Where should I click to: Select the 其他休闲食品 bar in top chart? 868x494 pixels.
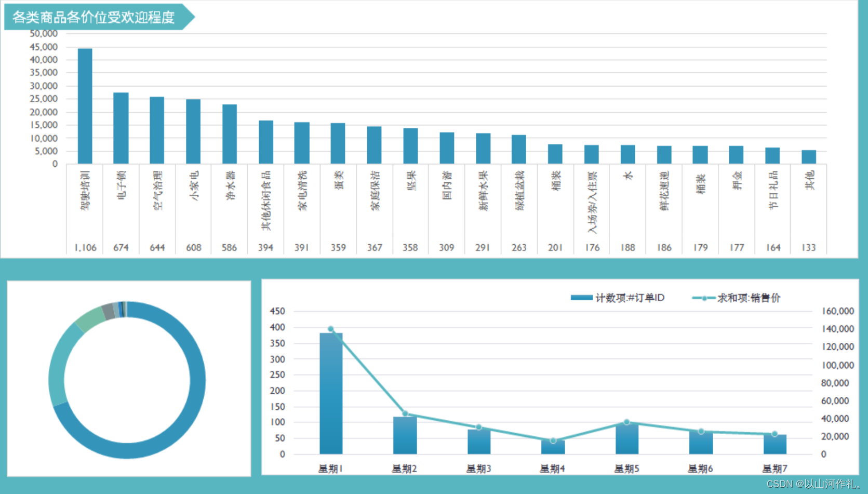pos(266,142)
